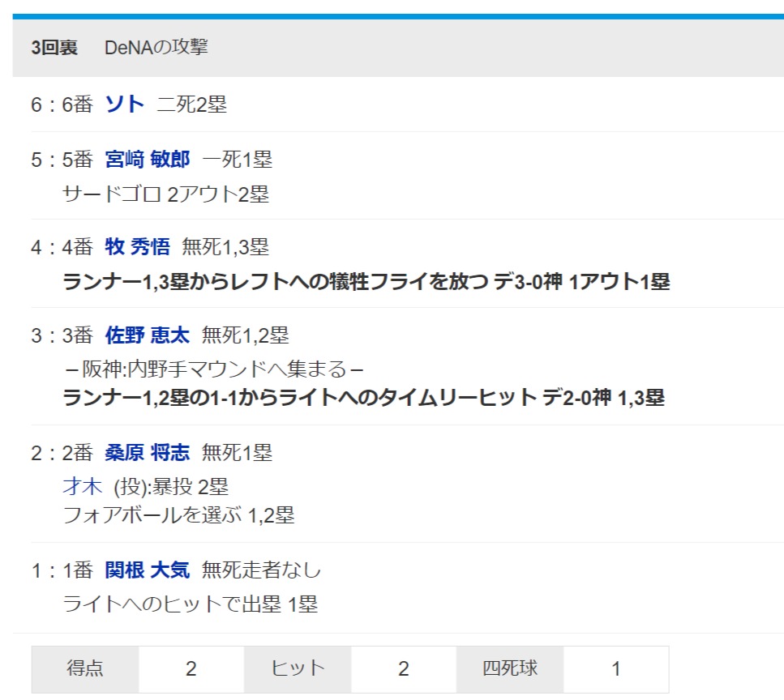Open player link ソト
Screen dimensions: 784x700
click(125, 105)
